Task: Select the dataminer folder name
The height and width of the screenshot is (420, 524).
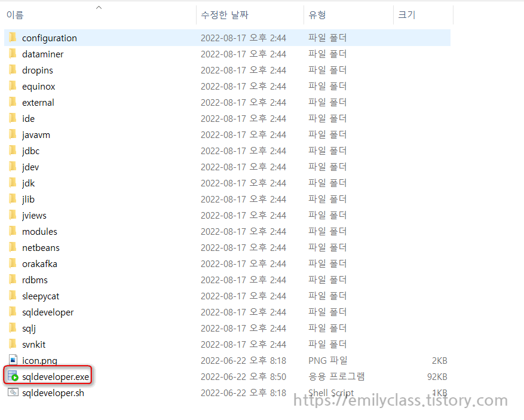Action: (43, 54)
